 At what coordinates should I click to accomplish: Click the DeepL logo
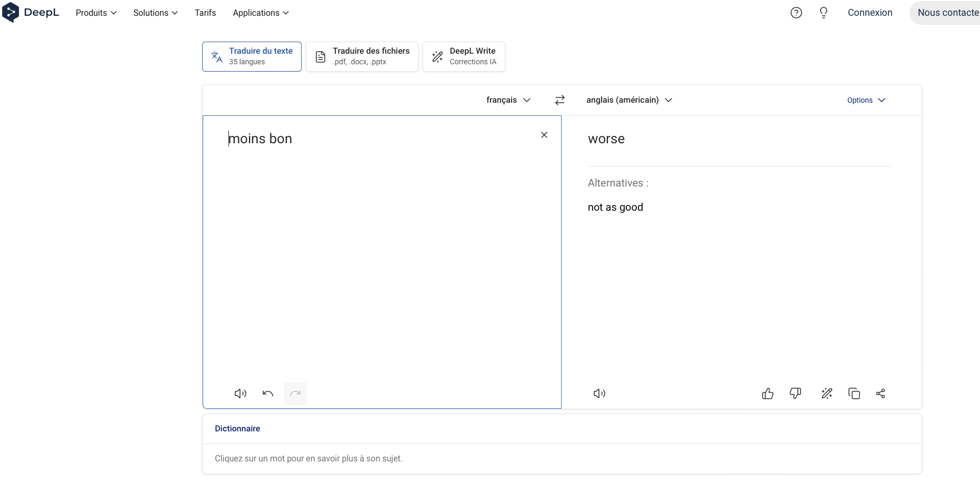click(31, 13)
